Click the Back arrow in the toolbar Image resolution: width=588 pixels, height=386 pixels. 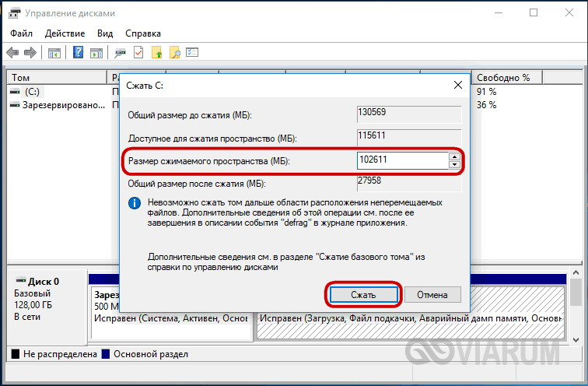coord(12,53)
